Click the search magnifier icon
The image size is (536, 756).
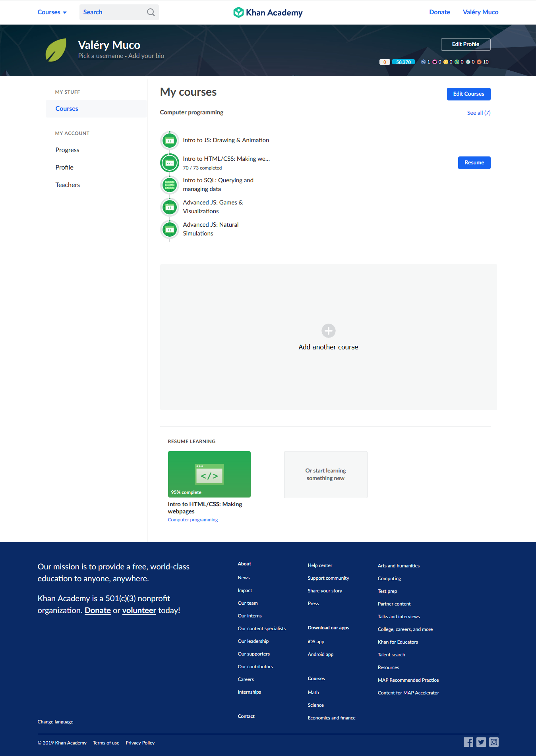coord(151,12)
